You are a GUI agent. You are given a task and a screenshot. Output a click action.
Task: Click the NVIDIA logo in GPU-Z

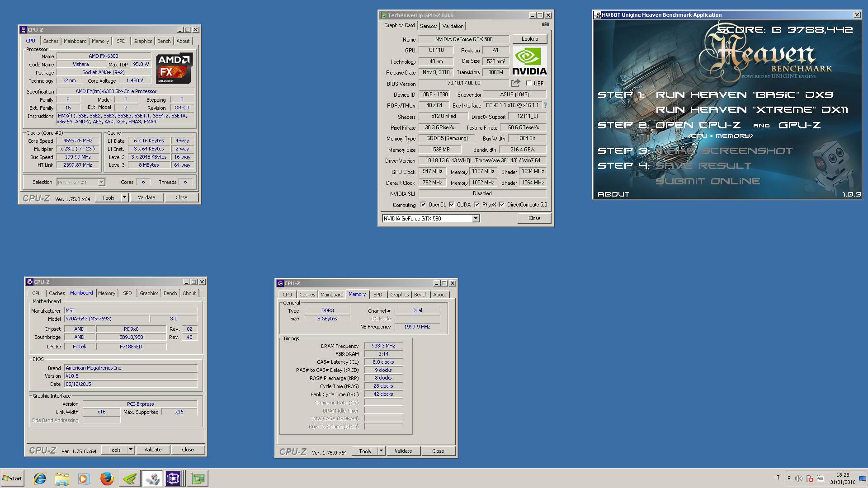pyautogui.click(x=529, y=61)
